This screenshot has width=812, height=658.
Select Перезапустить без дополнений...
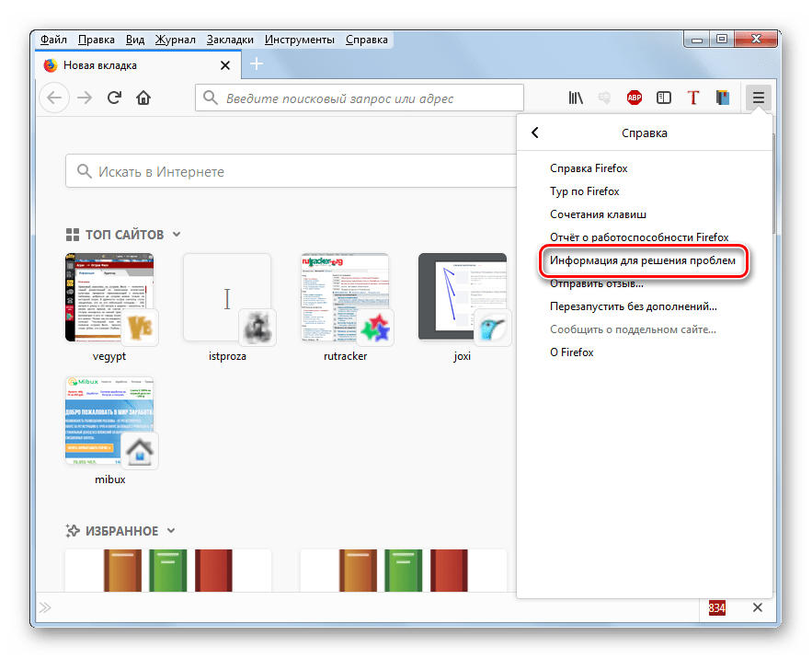pyautogui.click(x=645, y=306)
